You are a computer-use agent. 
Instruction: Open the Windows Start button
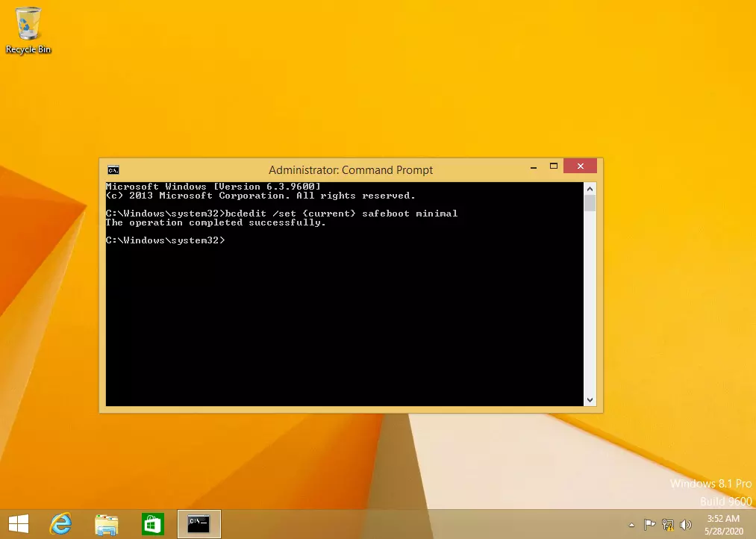click(x=19, y=524)
